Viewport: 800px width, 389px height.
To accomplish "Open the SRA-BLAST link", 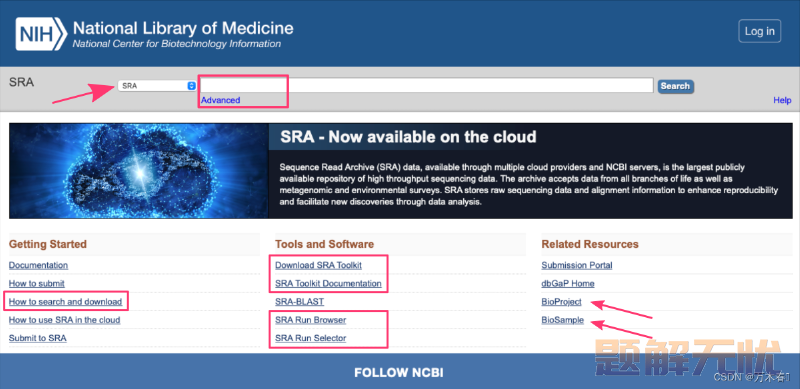I will click(299, 302).
